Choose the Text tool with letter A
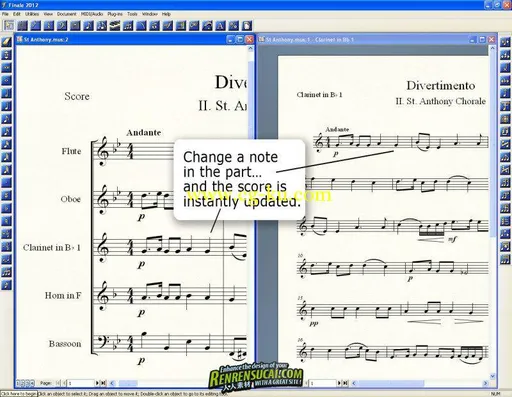 (221, 26)
